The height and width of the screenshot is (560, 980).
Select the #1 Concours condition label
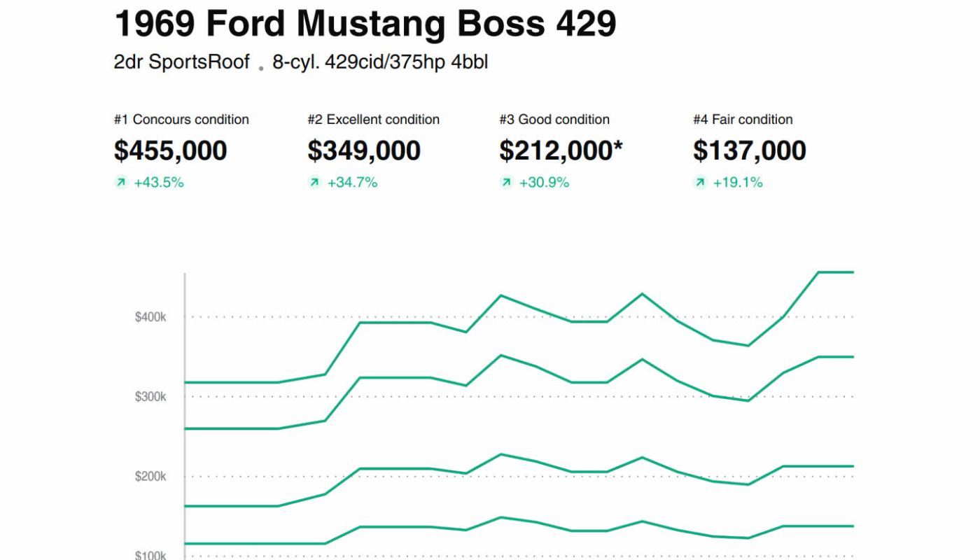click(181, 120)
